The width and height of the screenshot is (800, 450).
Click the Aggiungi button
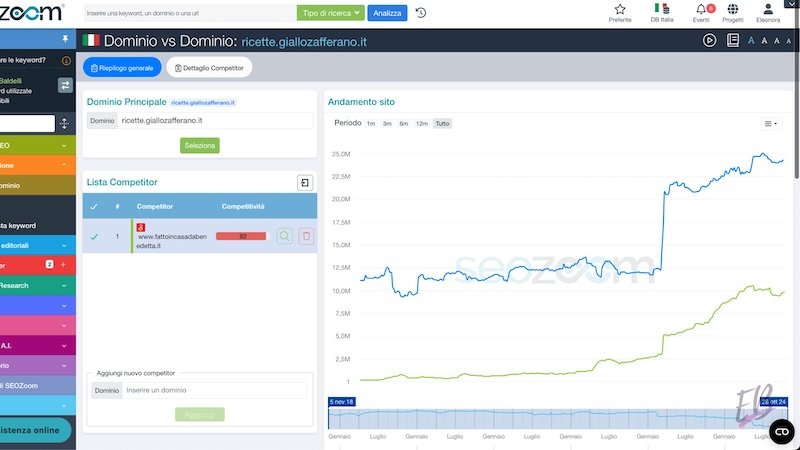199,414
